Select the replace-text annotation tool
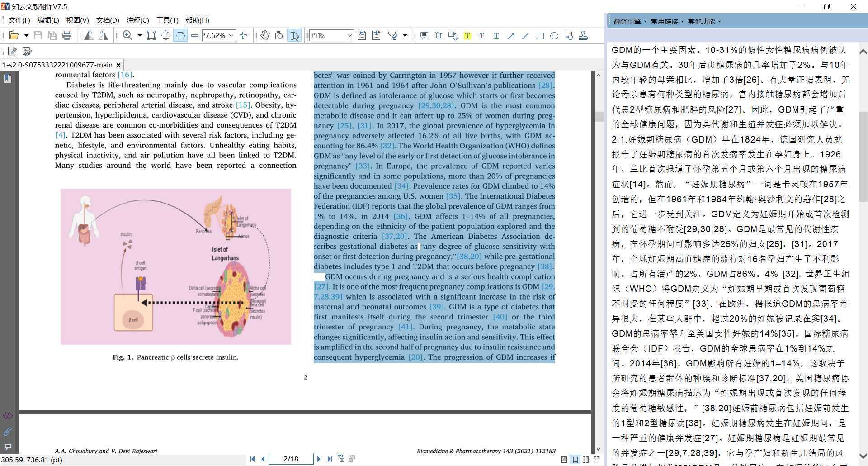The width and height of the screenshot is (868, 466). tap(453, 36)
